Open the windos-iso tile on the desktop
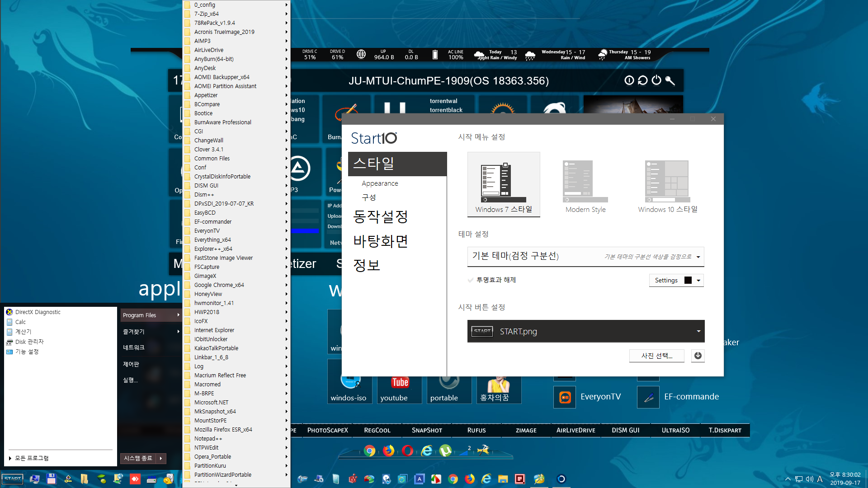The height and width of the screenshot is (488, 868). click(349, 389)
